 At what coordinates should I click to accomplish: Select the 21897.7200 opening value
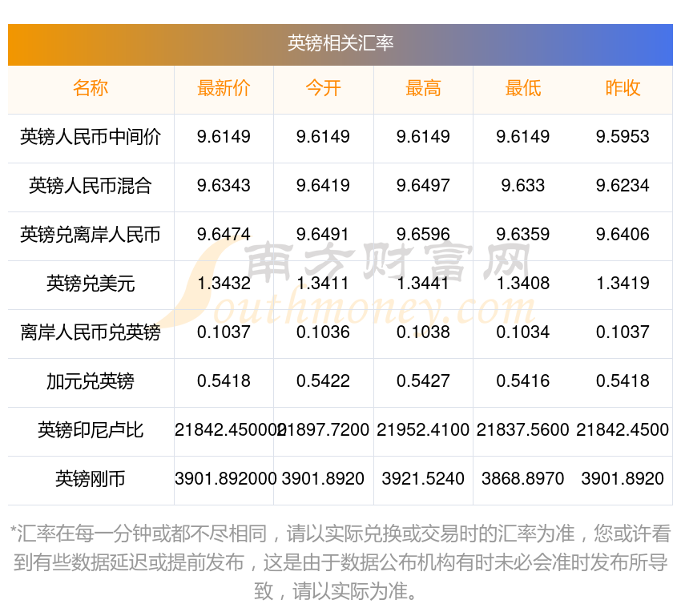(323, 430)
